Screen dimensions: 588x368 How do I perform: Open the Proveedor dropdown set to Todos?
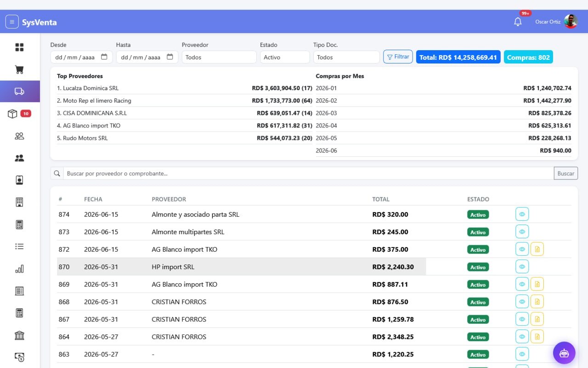pyautogui.click(x=219, y=57)
